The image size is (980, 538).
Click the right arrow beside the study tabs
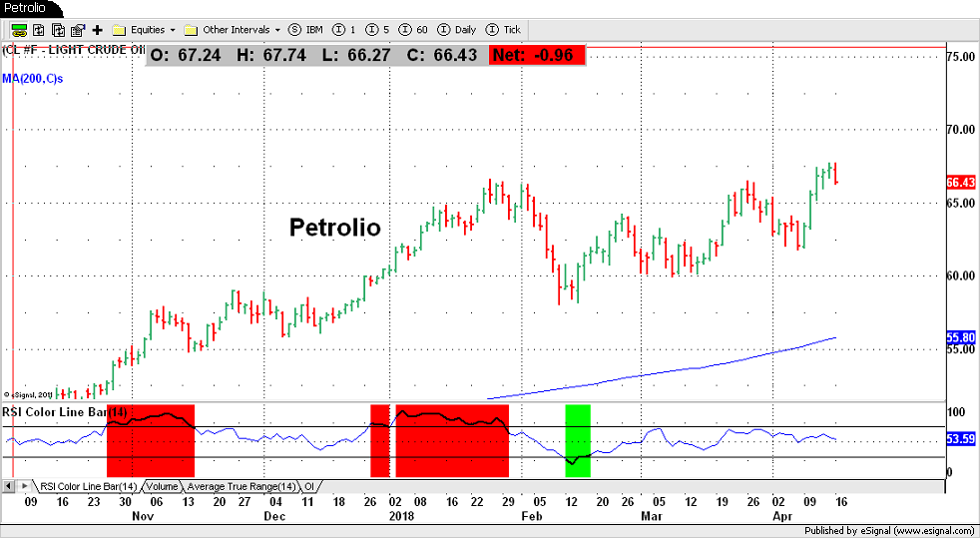click(24, 485)
